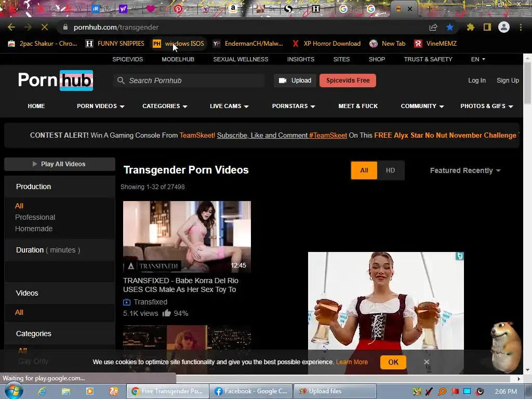Click Sign Up
The height and width of the screenshot is (399, 532).
(508, 81)
